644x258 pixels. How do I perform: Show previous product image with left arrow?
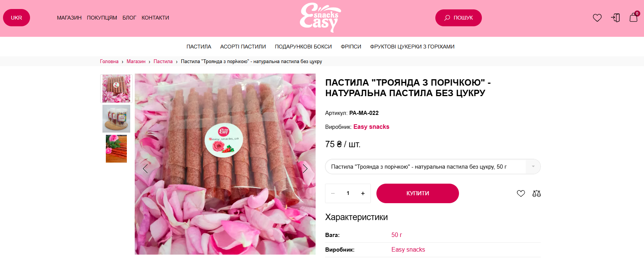[x=145, y=169]
